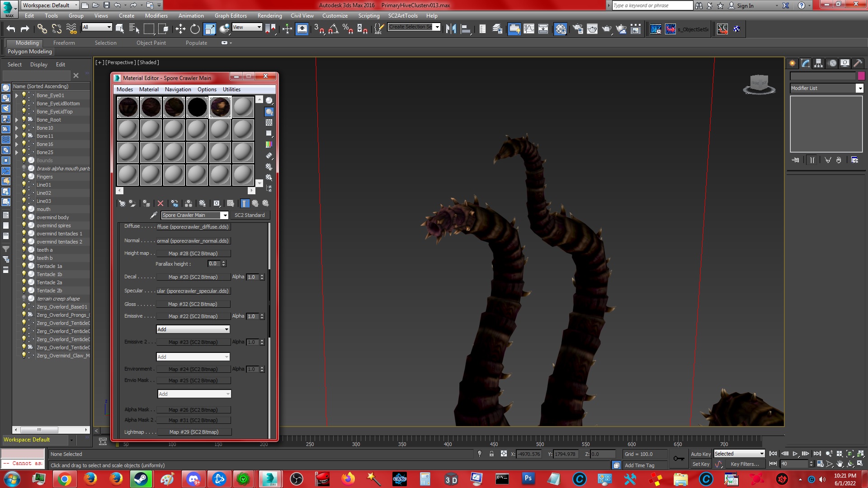Click the Mirror tool icon
This screenshot has width=868, height=488.
tap(451, 29)
